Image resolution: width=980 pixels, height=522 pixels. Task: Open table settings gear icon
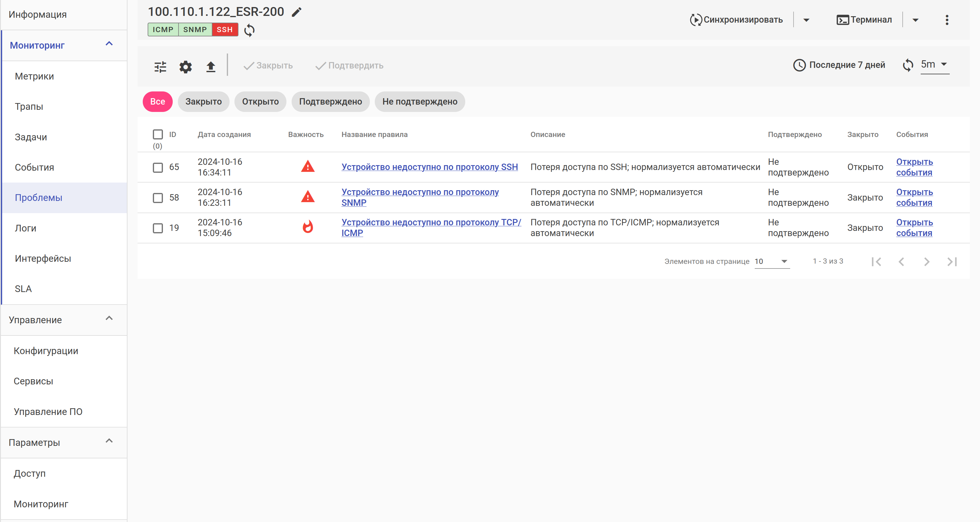pyautogui.click(x=186, y=67)
